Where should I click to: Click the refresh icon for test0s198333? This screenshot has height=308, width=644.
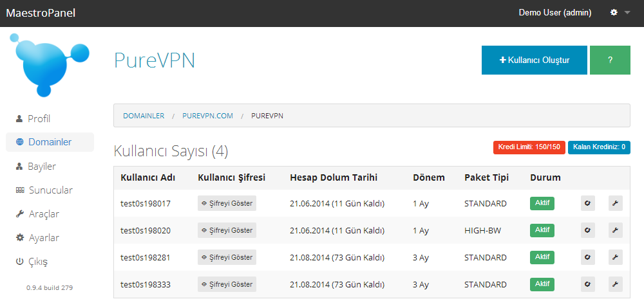(588, 284)
